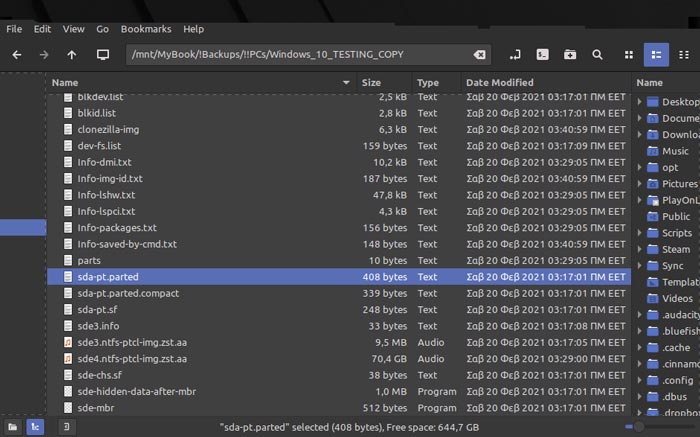The image size is (700, 437).
Task: Go forward with the right arrow button
Action: (44, 55)
